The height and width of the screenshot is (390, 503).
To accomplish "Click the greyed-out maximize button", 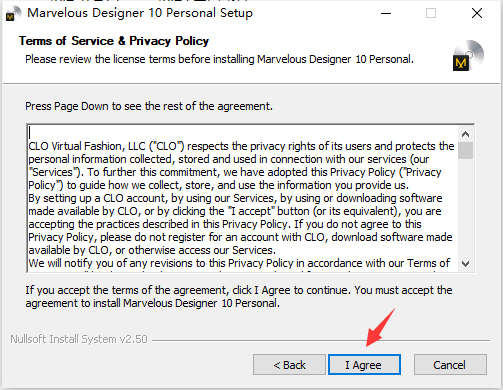I will coord(431,13).
